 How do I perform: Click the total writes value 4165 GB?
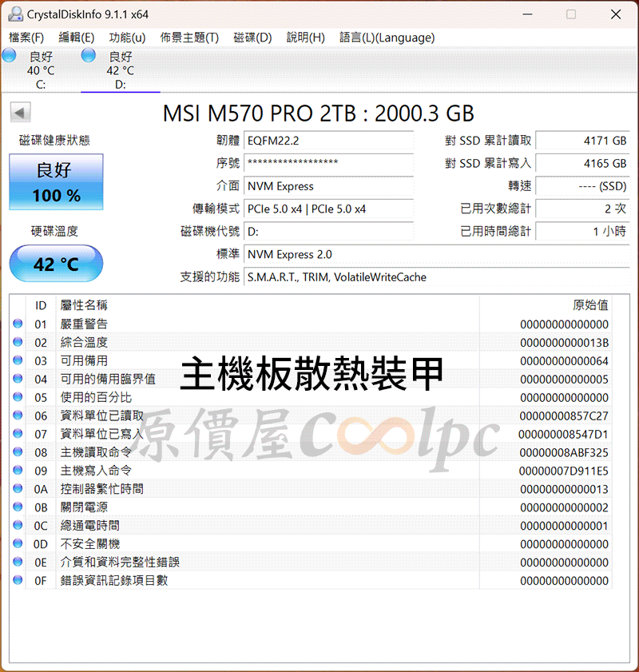(x=582, y=163)
